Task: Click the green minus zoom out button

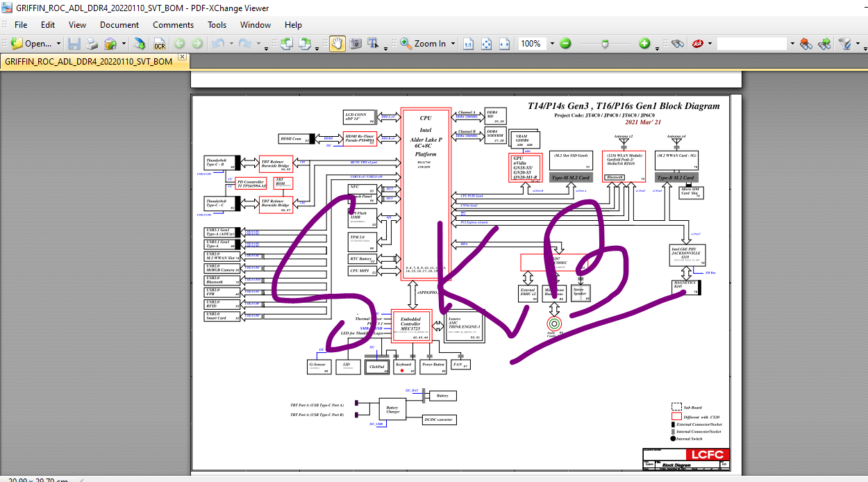Action: [x=565, y=44]
